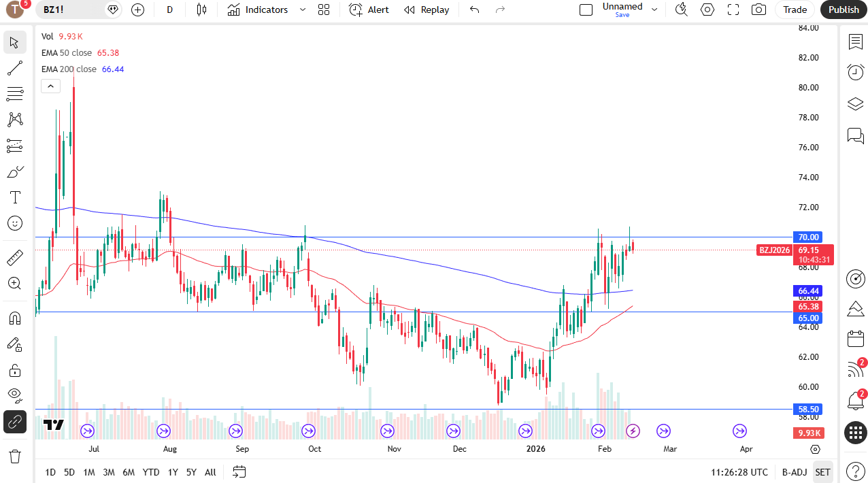Open the Unnamed layout dropdown arrow
The image size is (868, 483).
tap(654, 10)
